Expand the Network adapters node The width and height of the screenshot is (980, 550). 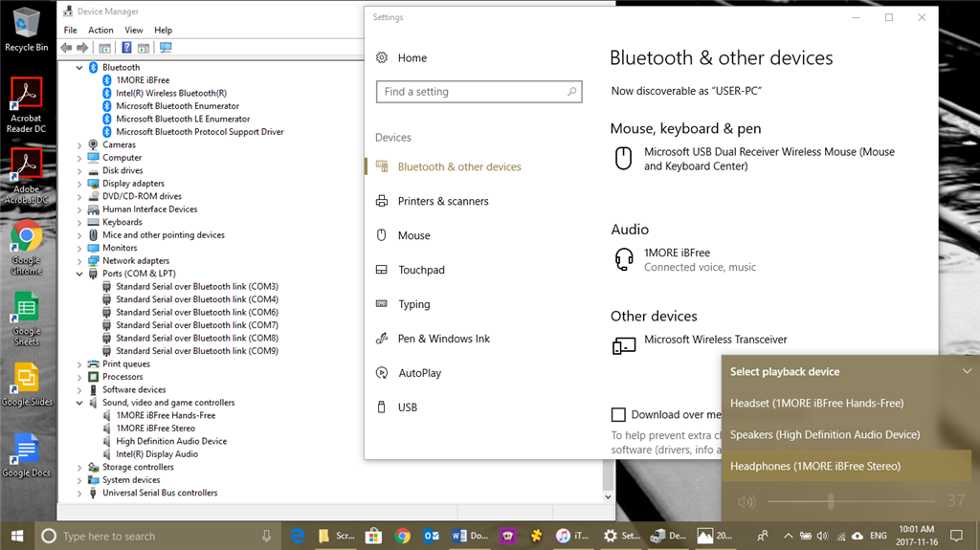(x=79, y=261)
